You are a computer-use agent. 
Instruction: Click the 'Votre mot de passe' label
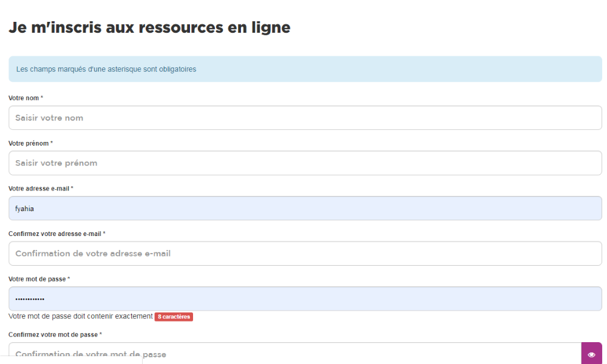pyautogui.click(x=37, y=279)
